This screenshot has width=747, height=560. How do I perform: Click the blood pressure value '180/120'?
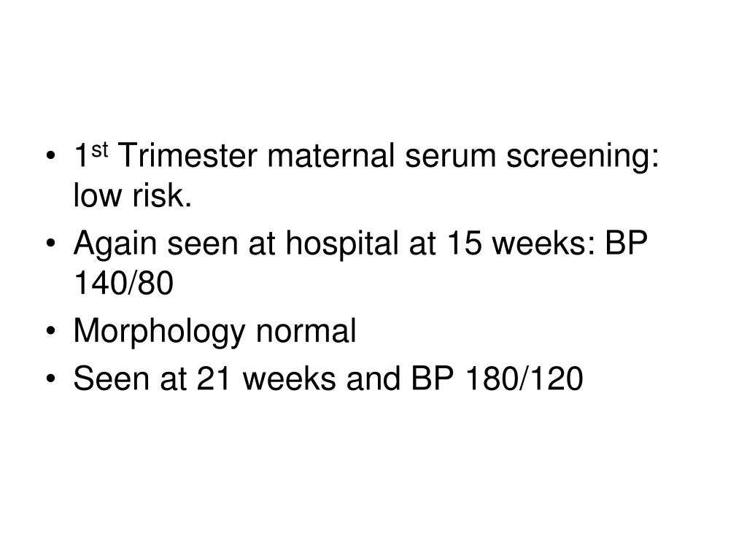(x=524, y=379)
